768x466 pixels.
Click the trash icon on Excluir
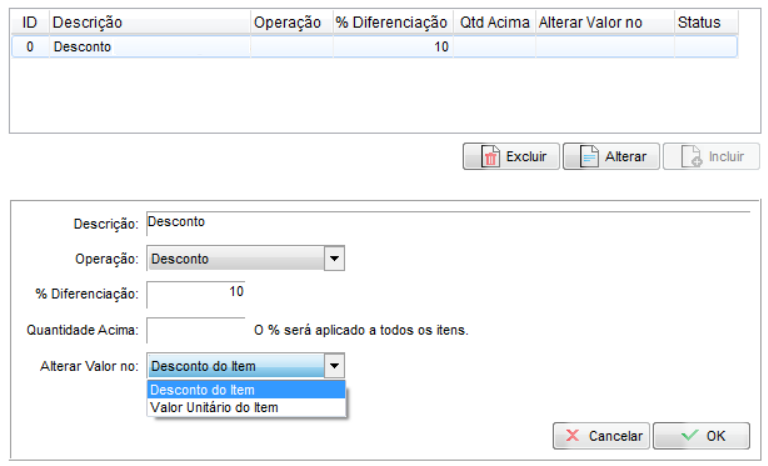coord(490,157)
